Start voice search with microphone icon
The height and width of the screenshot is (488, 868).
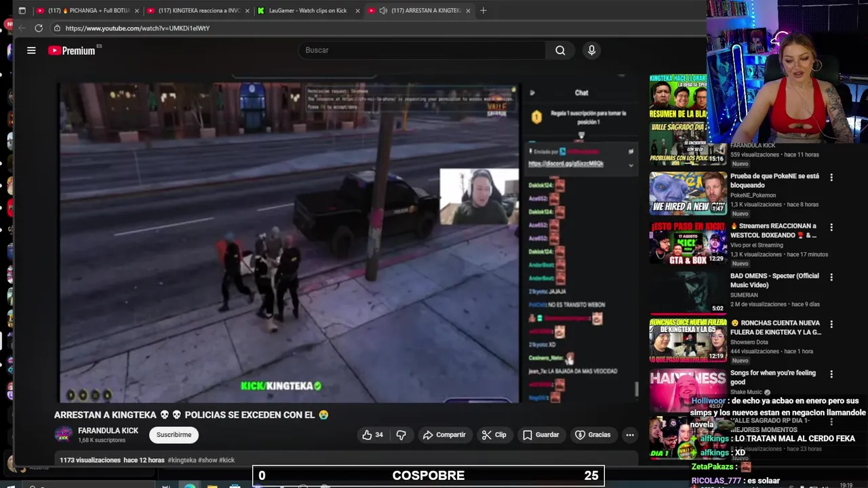tap(591, 50)
